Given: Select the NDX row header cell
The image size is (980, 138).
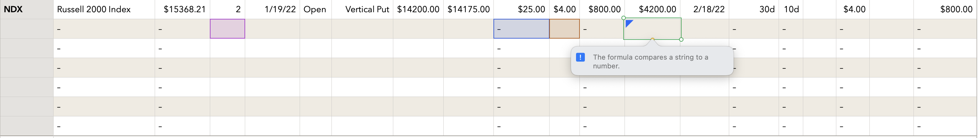Looking at the screenshot, I should tap(27, 9).
